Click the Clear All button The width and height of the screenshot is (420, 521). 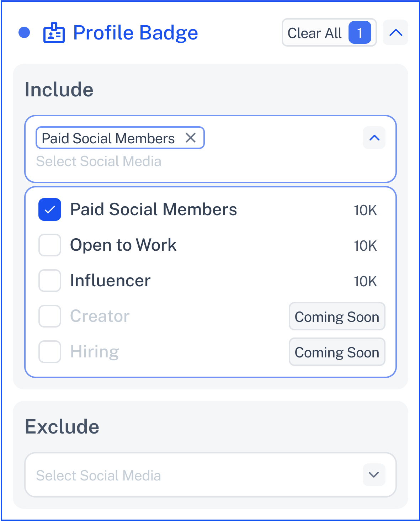coord(329,32)
